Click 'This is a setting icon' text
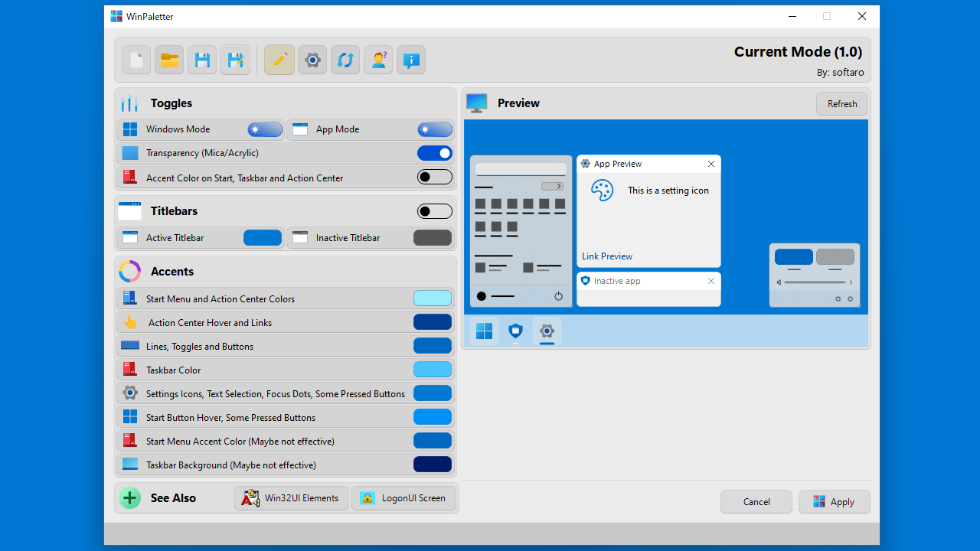 [x=668, y=191]
